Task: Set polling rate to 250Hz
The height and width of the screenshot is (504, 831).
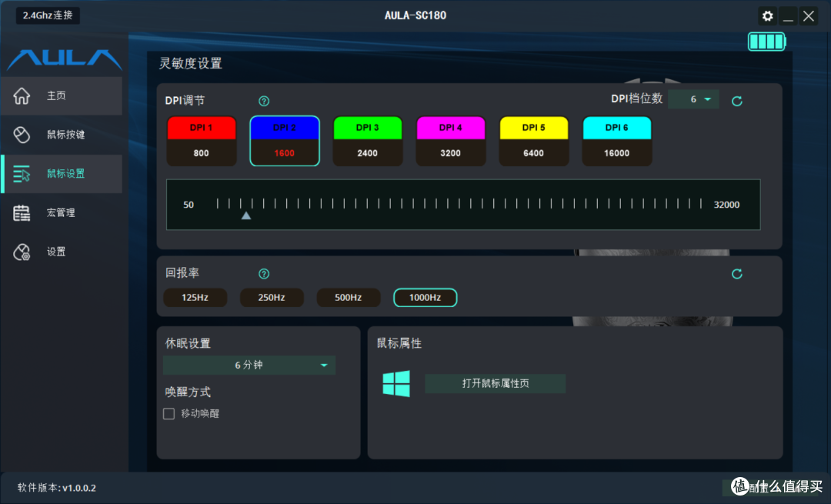Action: (272, 298)
